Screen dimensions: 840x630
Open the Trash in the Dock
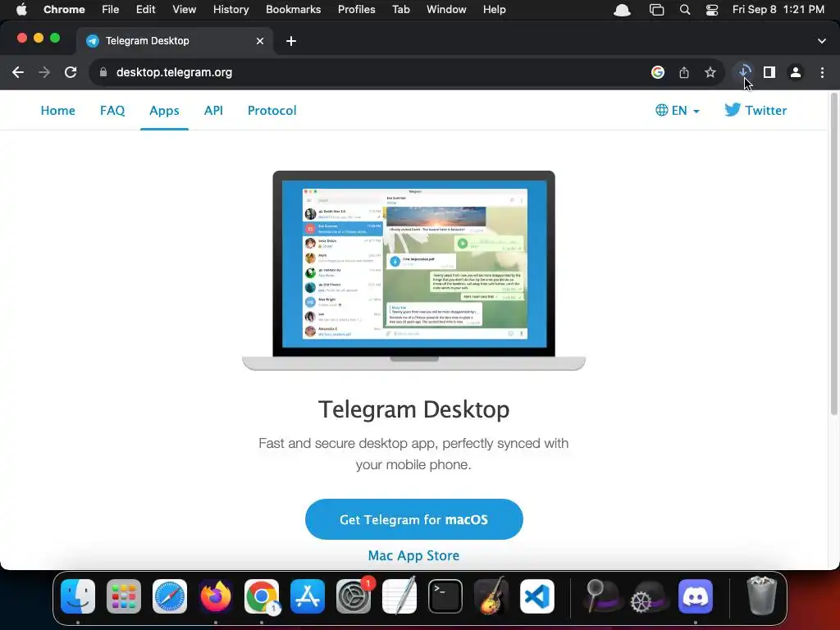pyautogui.click(x=761, y=596)
